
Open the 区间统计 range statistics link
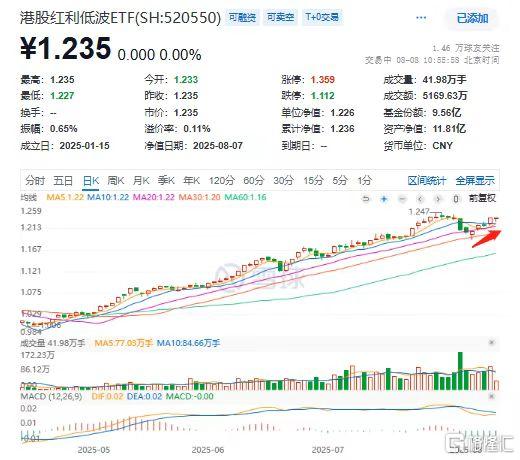[427, 181]
